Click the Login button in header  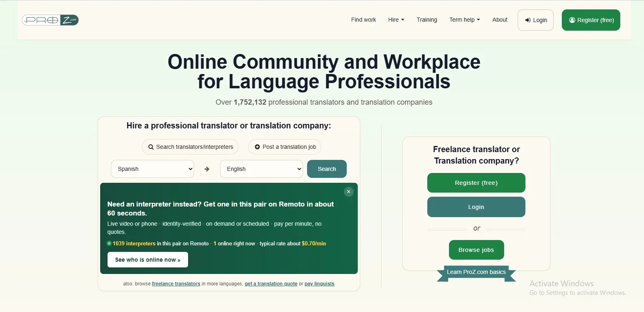pos(536,20)
